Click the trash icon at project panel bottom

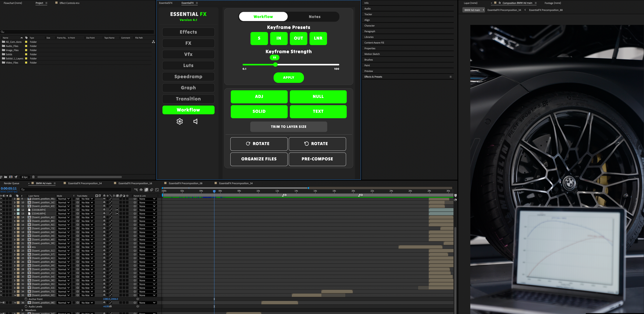(33, 177)
